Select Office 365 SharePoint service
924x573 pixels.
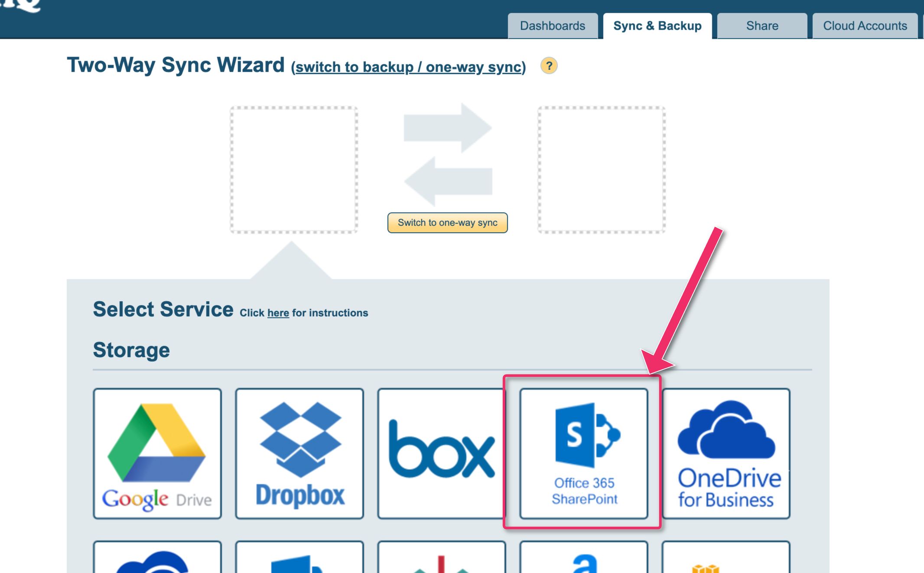point(584,453)
